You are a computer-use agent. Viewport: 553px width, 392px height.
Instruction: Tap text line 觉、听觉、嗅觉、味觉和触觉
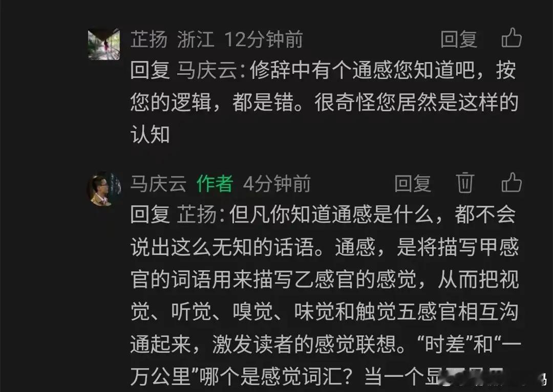(325, 312)
